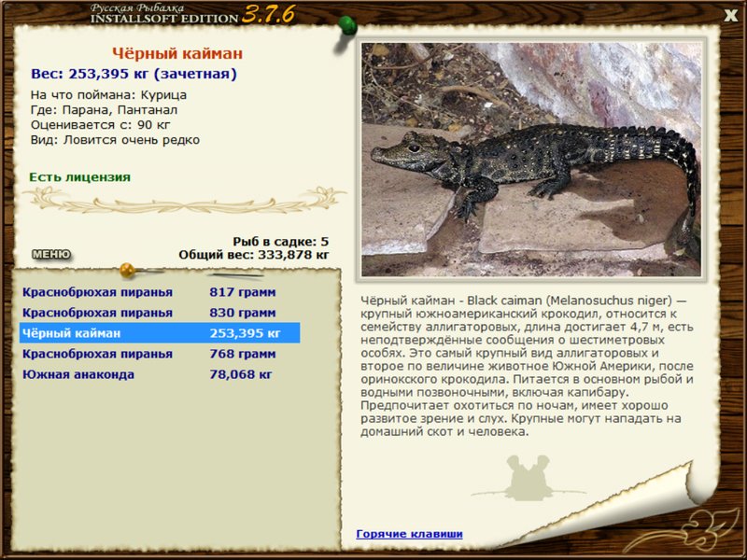The image size is (747, 560).
Task: Click the black caiman photo
Action: pyautogui.click(x=530, y=160)
